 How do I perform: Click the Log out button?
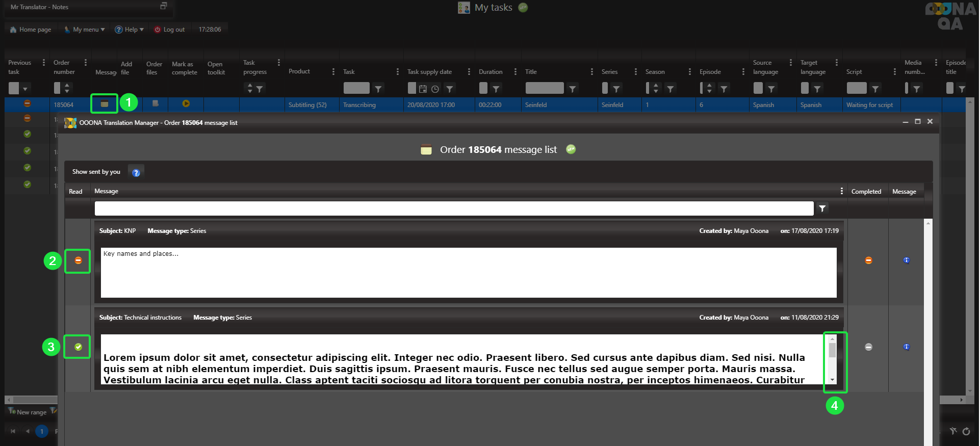tap(170, 30)
